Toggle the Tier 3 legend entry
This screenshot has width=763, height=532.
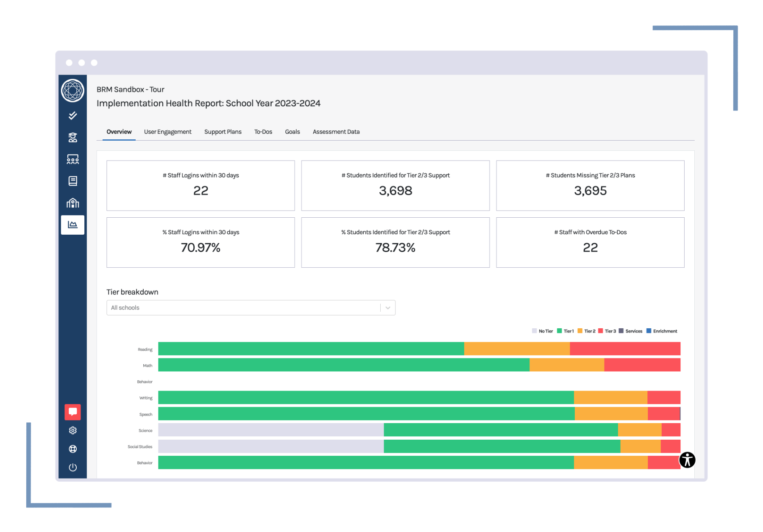607,331
